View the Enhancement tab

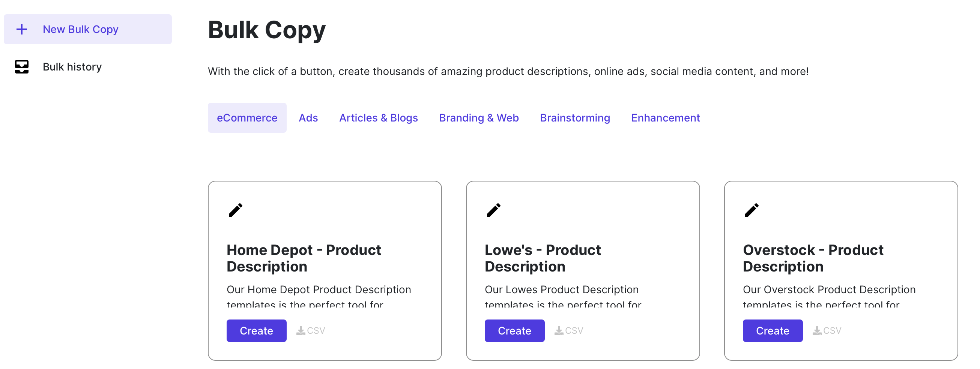665,118
